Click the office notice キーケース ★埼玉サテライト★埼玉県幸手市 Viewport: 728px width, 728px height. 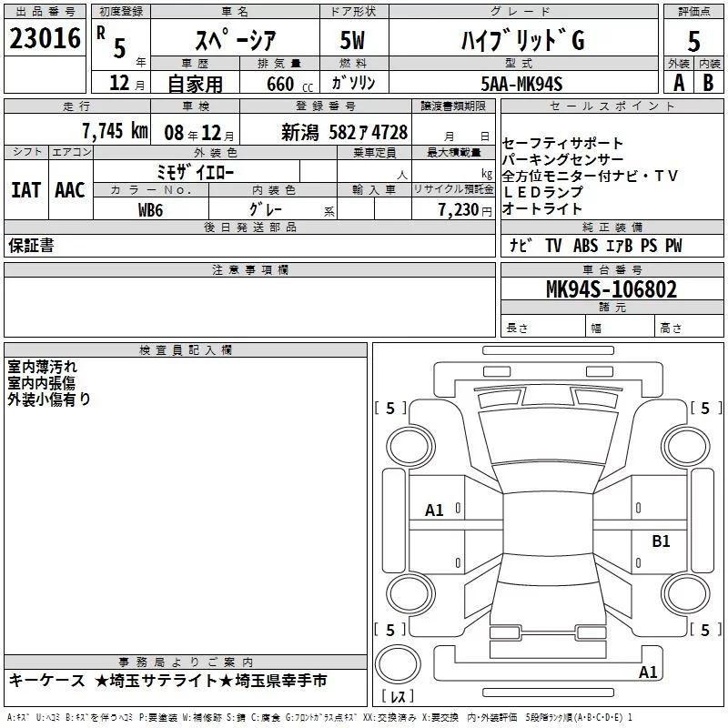[x=167, y=681]
